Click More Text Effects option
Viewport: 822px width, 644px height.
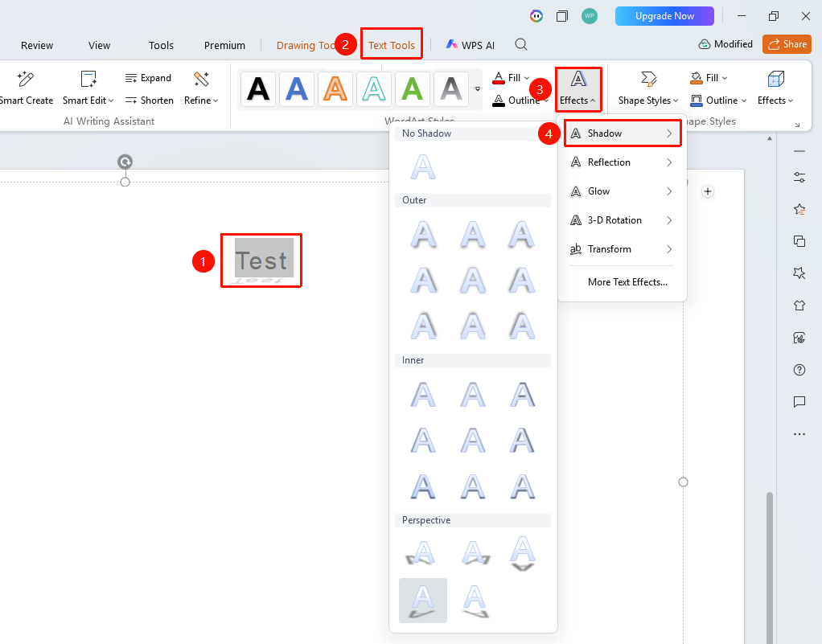pyautogui.click(x=627, y=282)
